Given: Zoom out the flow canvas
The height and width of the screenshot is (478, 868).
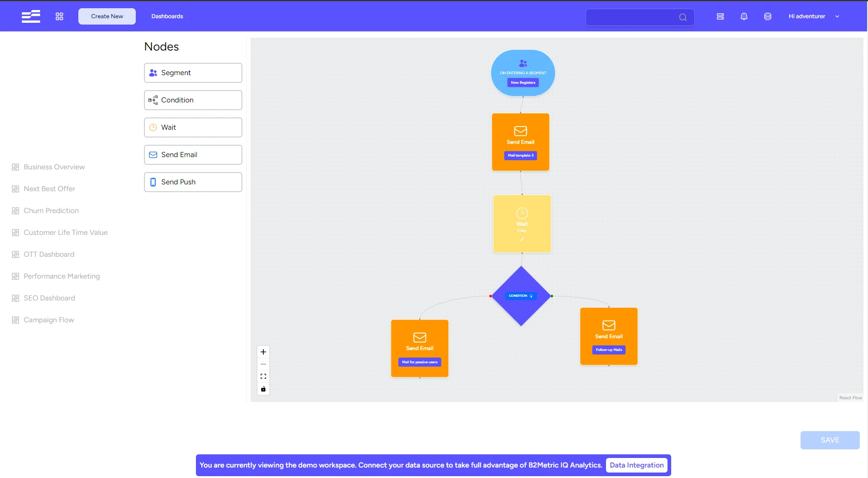Looking at the screenshot, I should (263, 364).
